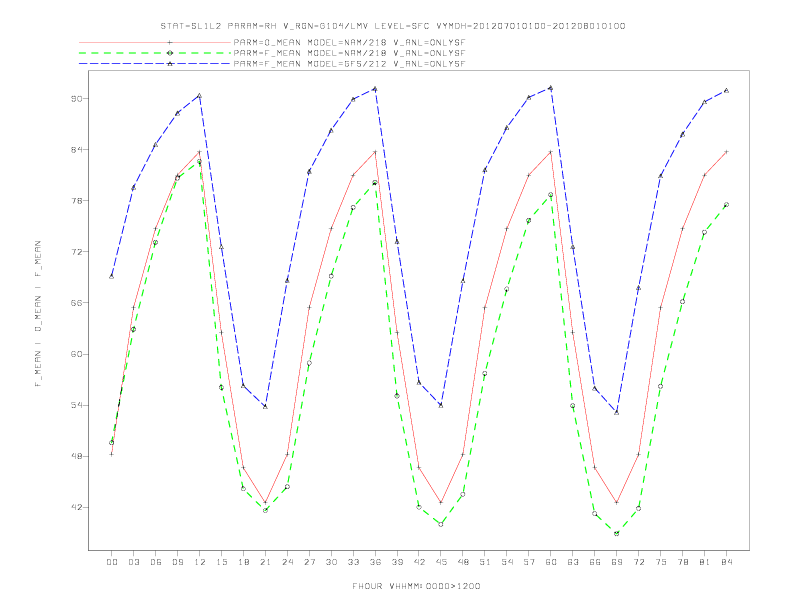Image resolution: width=792 pixels, height=612 pixels.
Task: Click y-axis tick label 42
Action: pos(76,507)
